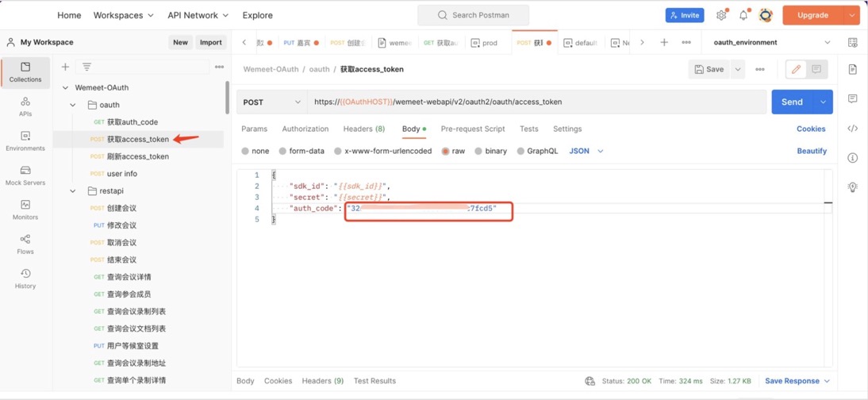Select the GraphQL body type
868x400 pixels.
[x=520, y=152]
